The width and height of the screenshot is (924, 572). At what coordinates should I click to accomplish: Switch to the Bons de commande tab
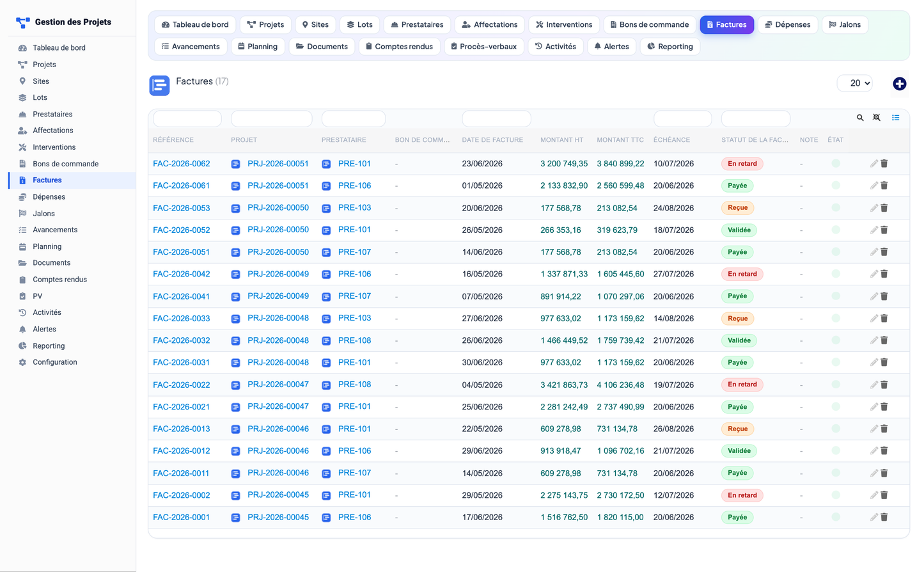click(x=650, y=25)
